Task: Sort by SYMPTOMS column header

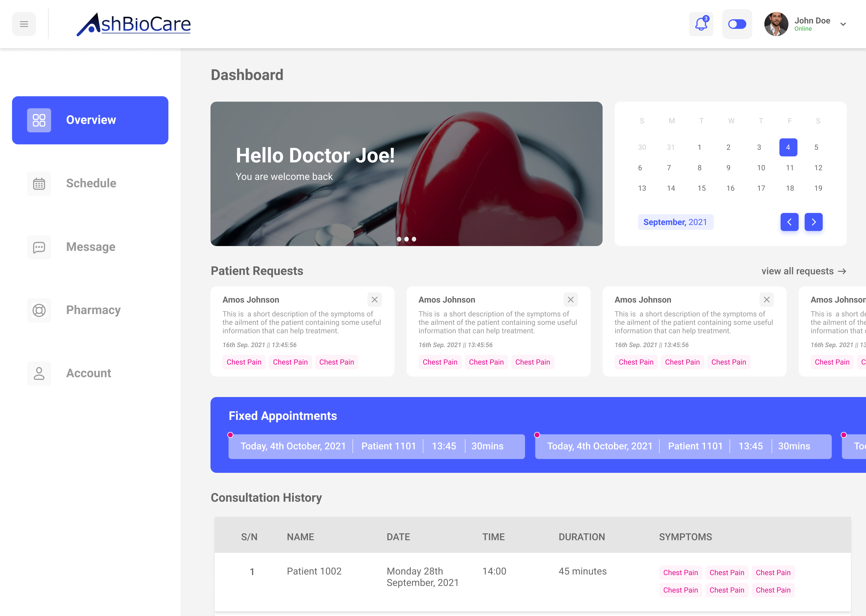Action: coord(686,537)
